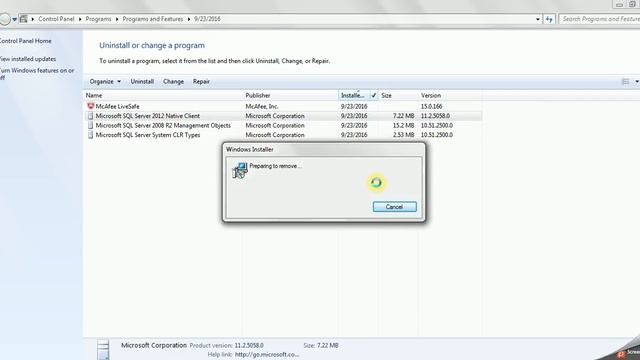Screen dimensions: 640x360
Task: Click the 15.2 MB size cell
Action: tap(403, 126)
